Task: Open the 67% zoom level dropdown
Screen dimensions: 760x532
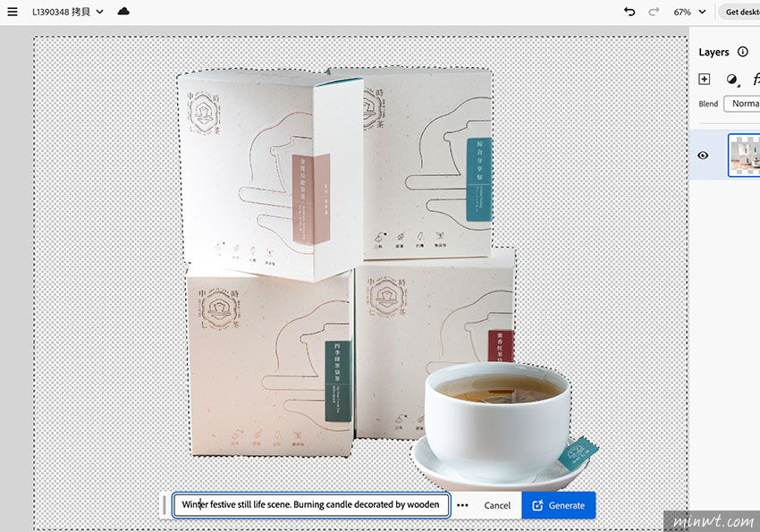Action: tap(689, 12)
